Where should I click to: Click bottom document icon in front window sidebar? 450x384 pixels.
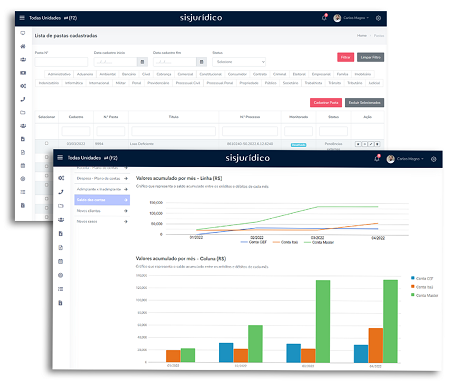(x=60, y=303)
